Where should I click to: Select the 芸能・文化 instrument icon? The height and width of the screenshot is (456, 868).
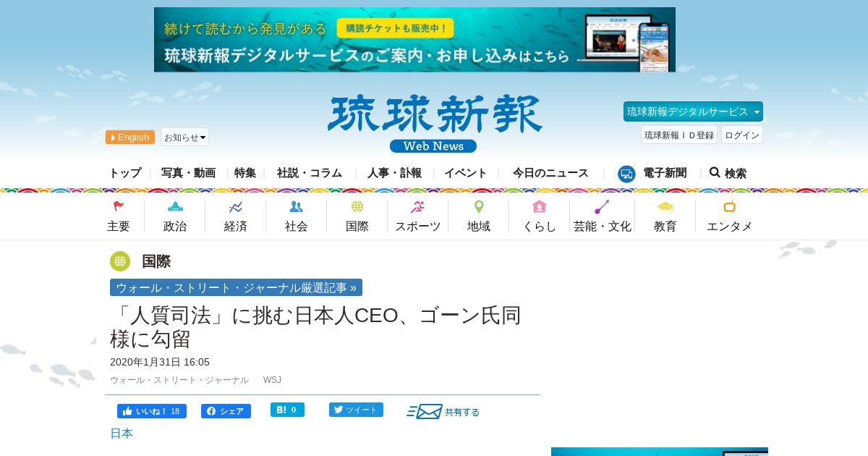pyautogui.click(x=602, y=207)
